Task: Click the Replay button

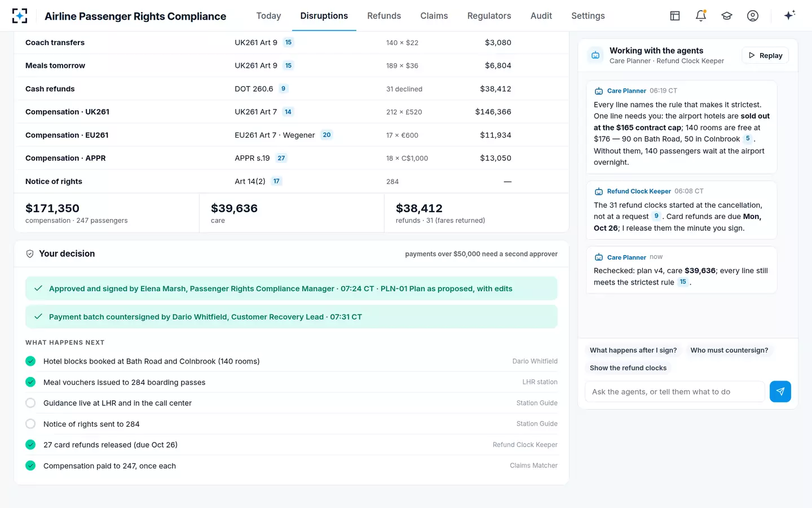Action: pyautogui.click(x=765, y=55)
